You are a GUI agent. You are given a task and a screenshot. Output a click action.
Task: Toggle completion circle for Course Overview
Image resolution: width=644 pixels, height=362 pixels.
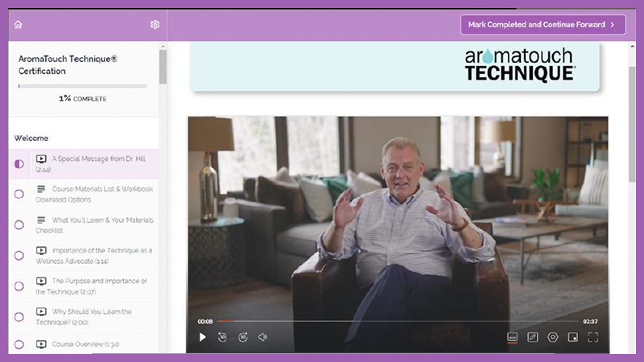pyautogui.click(x=19, y=344)
